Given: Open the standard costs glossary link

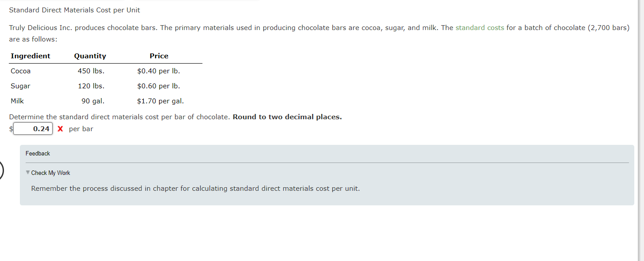Looking at the screenshot, I should tap(480, 27).
